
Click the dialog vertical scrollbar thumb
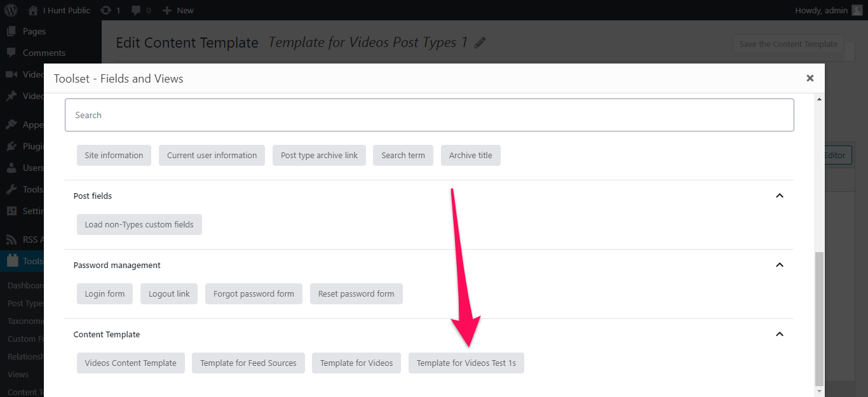click(x=819, y=318)
